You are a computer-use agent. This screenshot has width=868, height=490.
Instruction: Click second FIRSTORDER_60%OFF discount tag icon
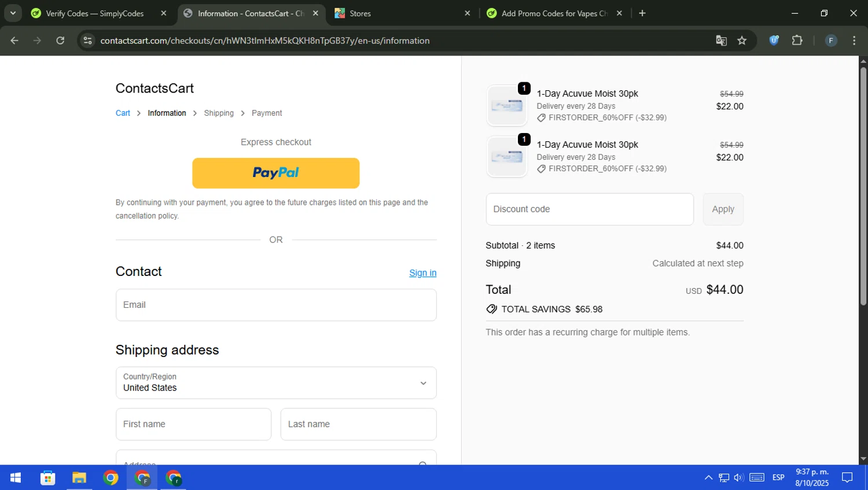point(541,169)
